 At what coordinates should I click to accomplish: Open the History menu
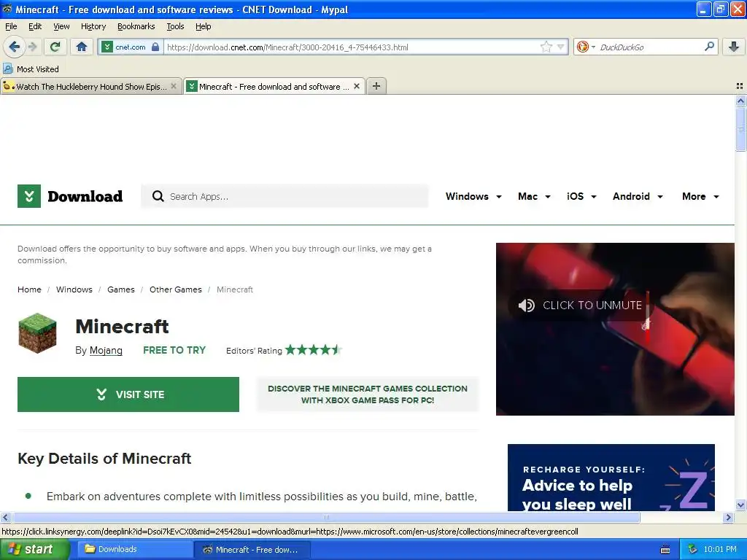tap(93, 26)
